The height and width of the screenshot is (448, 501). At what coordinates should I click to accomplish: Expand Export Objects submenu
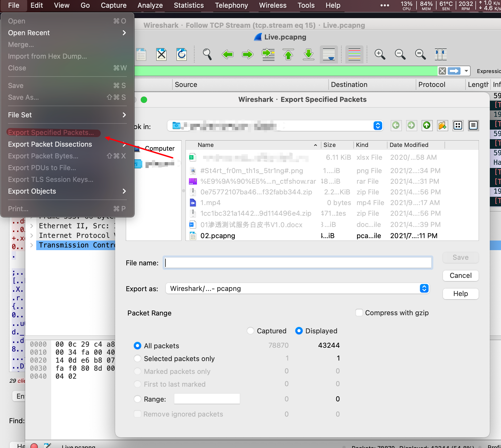tap(67, 191)
